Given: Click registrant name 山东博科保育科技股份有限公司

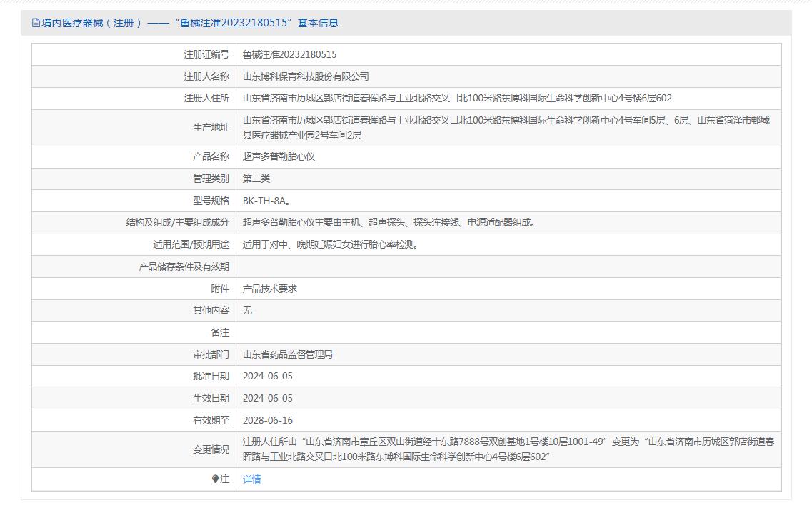Looking at the screenshot, I should [x=306, y=76].
